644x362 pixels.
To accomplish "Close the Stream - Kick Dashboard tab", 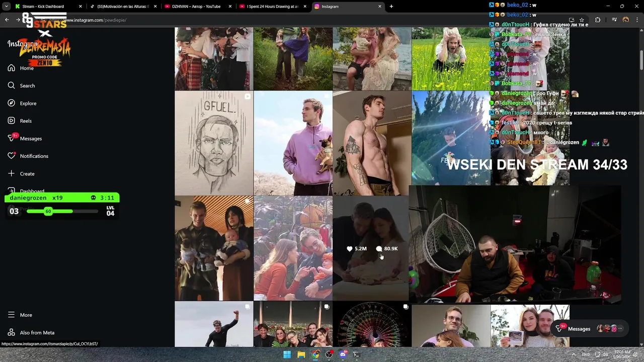I will pyautogui.click(x=80, y=7).
